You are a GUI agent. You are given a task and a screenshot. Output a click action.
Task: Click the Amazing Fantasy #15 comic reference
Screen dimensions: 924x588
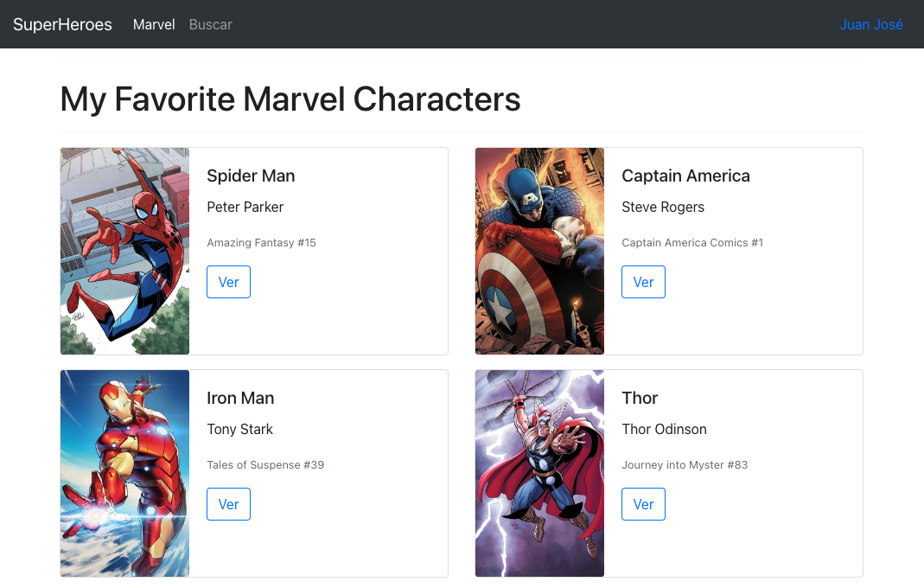tap(261, 242)
